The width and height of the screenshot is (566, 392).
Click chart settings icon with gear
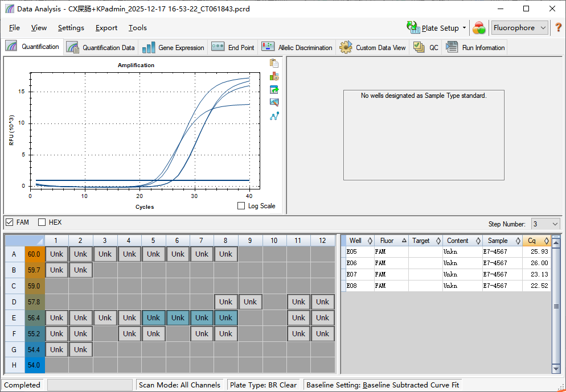pos(274,76)
